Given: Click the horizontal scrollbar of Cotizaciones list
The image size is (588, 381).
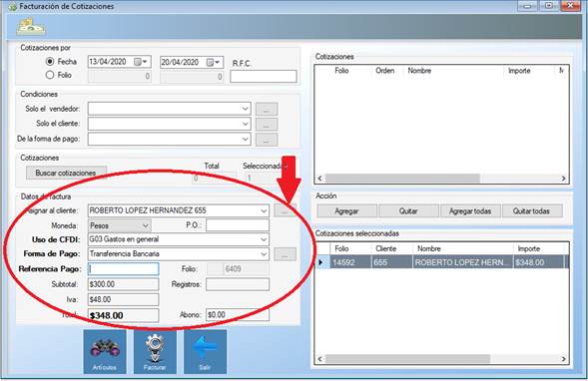Looking at the screenshot, I should pyautogui.click(x=402, y=179).
